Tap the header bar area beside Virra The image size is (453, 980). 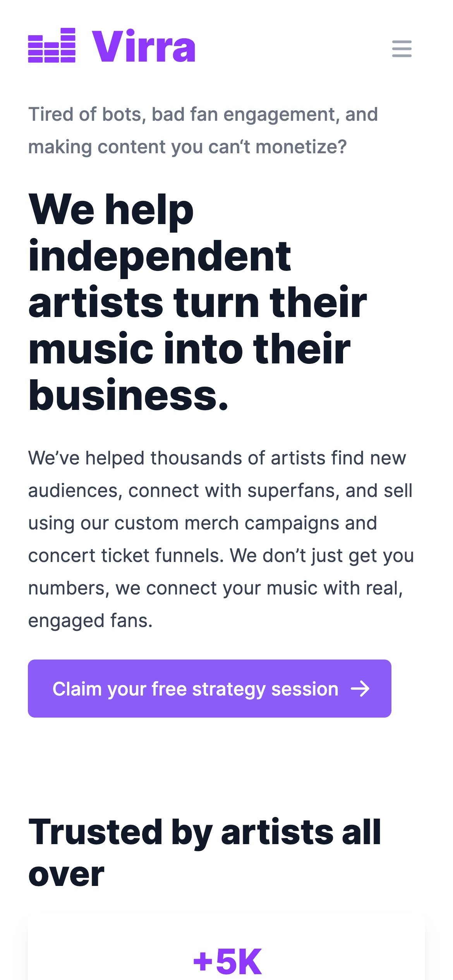271,46
